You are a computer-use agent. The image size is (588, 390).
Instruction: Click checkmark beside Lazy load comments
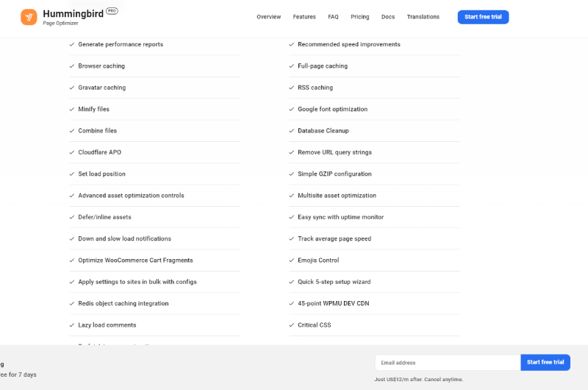(x=72, y=325)
